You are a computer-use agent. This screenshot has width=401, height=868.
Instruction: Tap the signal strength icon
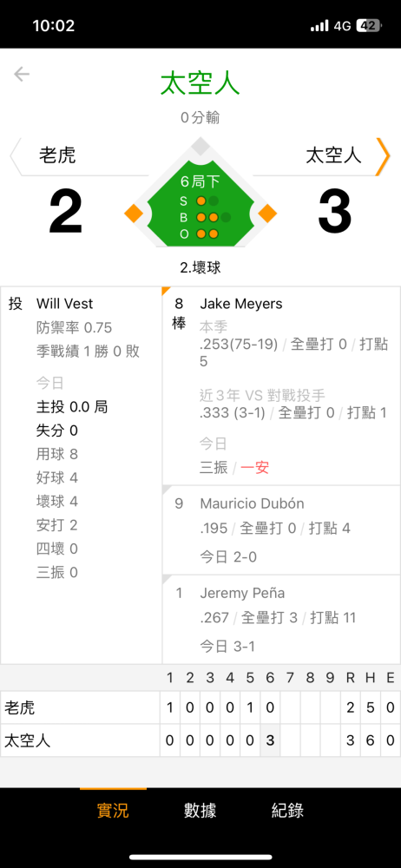pos(319,25)
